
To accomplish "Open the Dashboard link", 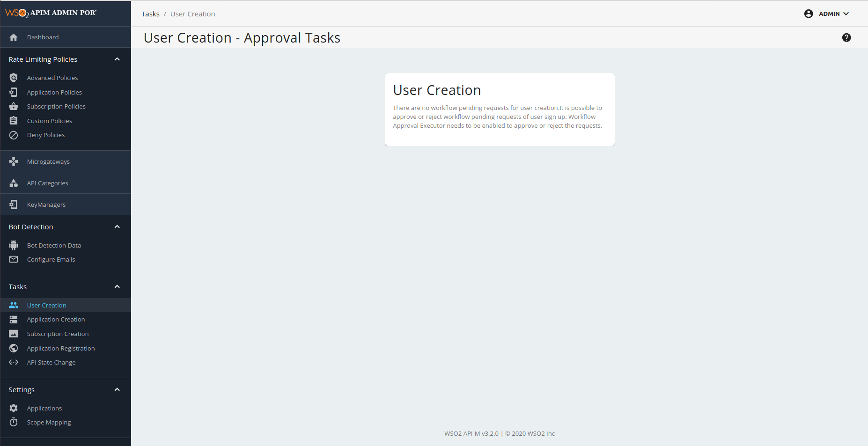I will (43, 37).
